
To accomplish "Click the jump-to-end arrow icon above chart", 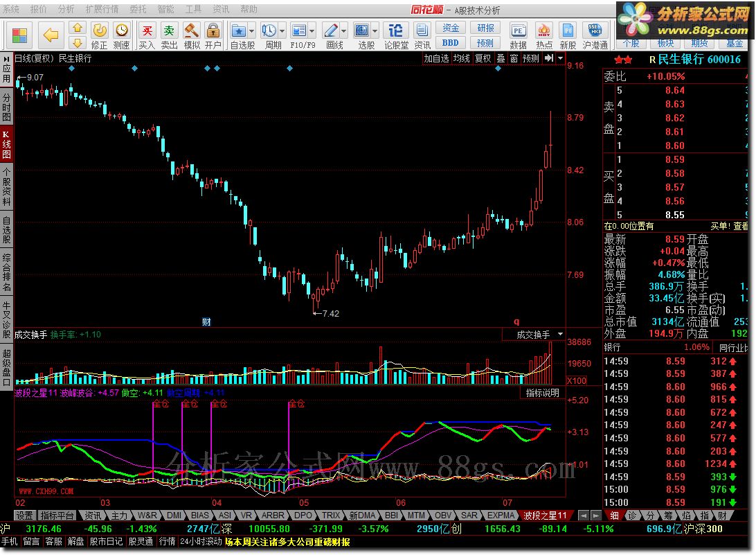I will coord(549,58).
